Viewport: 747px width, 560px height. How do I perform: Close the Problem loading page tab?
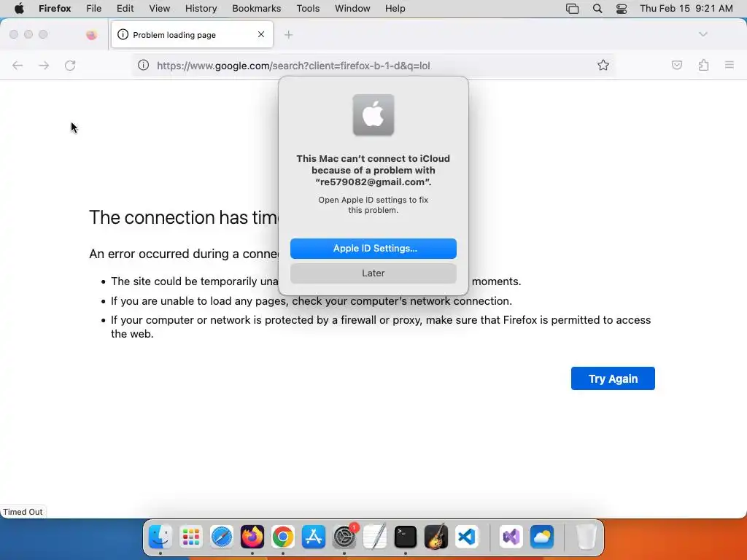[261, 34]
